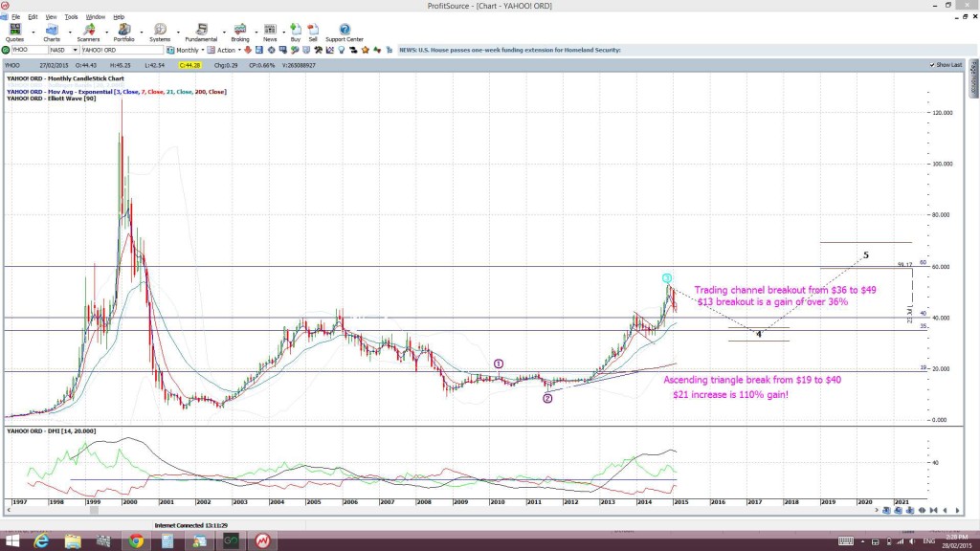This screenshot has height=551, width=980.
Task: Open the Fundamental tool
Action: tap(201, 32)
